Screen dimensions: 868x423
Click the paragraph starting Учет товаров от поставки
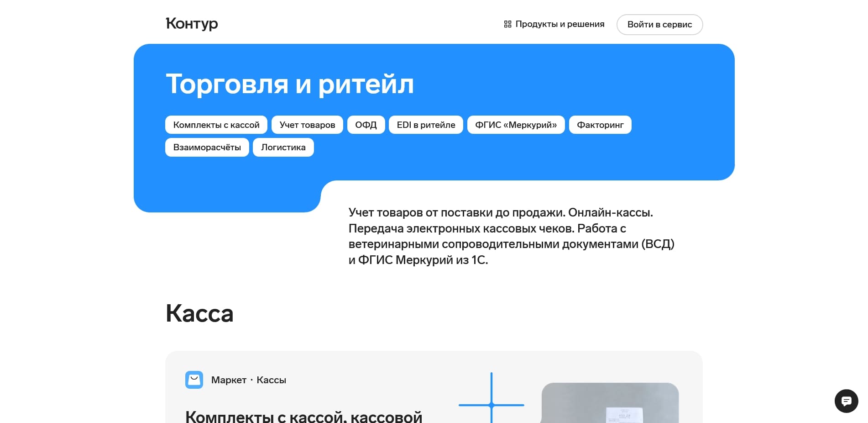click(512, 236)
